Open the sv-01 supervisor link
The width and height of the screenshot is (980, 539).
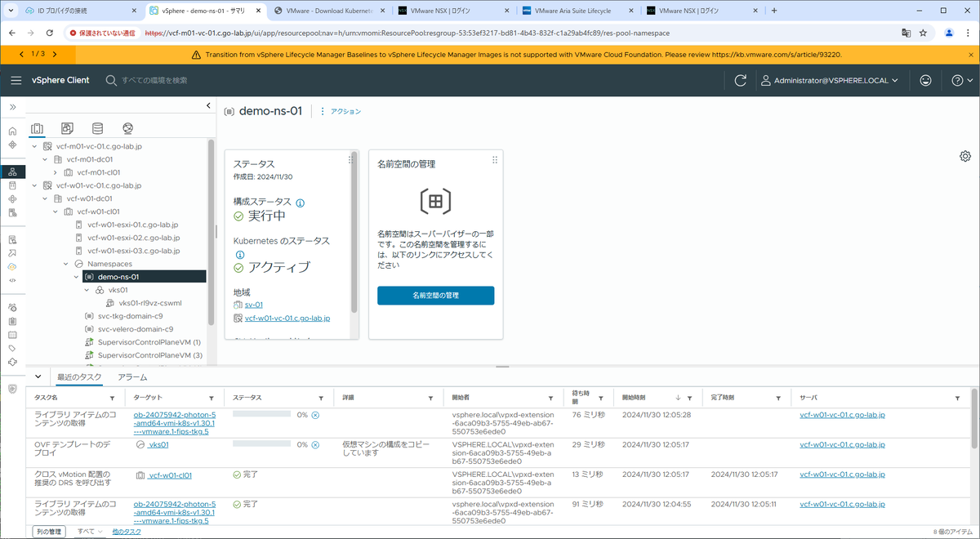click(253, 305)
